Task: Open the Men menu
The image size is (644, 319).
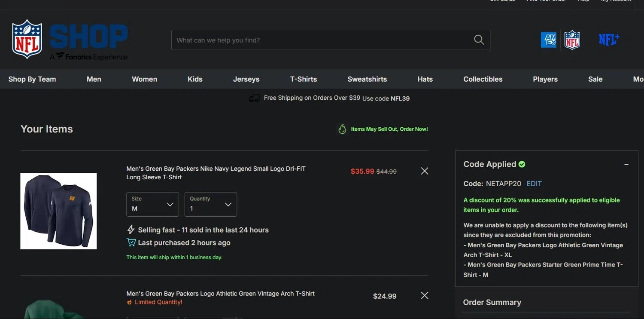Action: (x=94, y=79)
